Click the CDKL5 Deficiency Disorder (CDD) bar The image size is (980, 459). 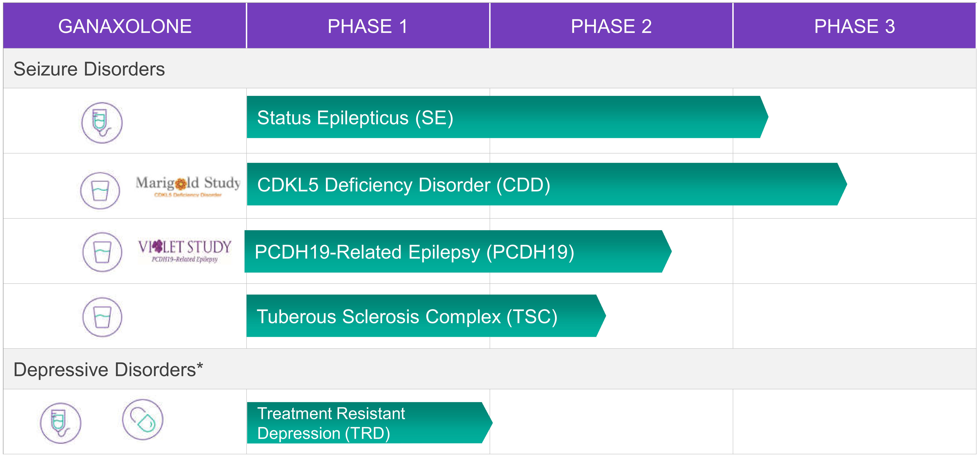540,185
